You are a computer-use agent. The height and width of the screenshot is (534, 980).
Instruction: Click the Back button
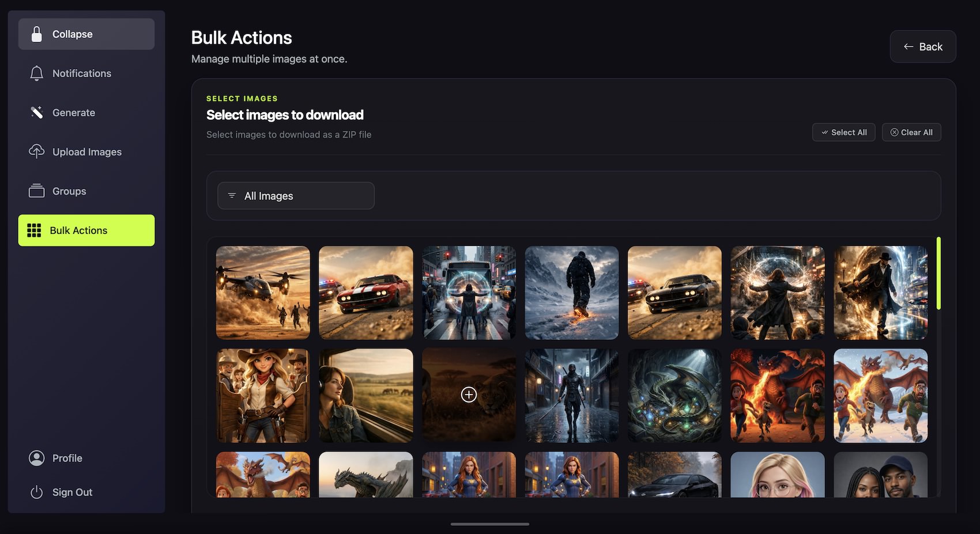coord(922,46)
